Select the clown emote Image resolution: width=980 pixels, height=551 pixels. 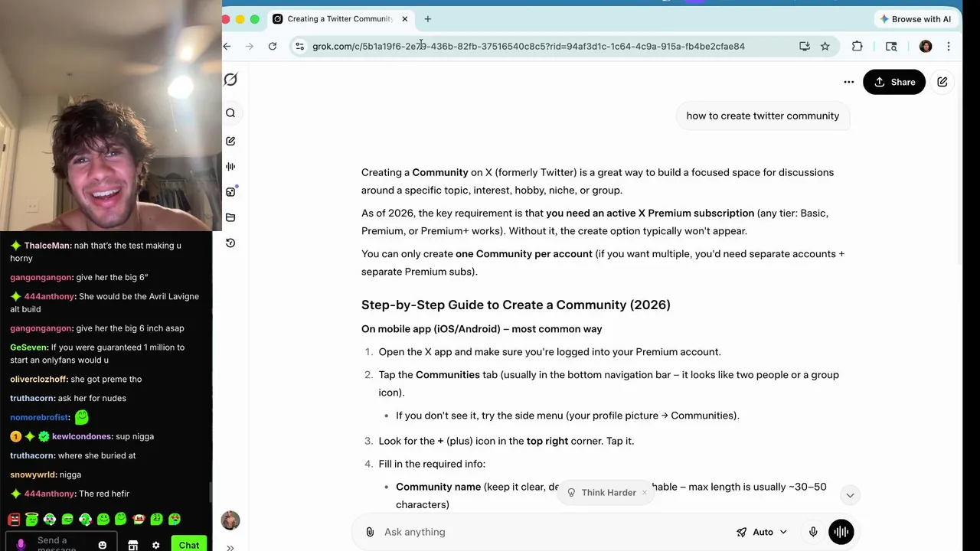click(139, 520)
